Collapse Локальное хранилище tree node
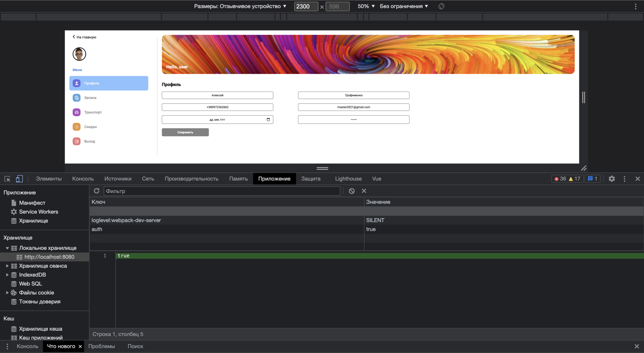The image size is (644, 353). coord(7,248)
